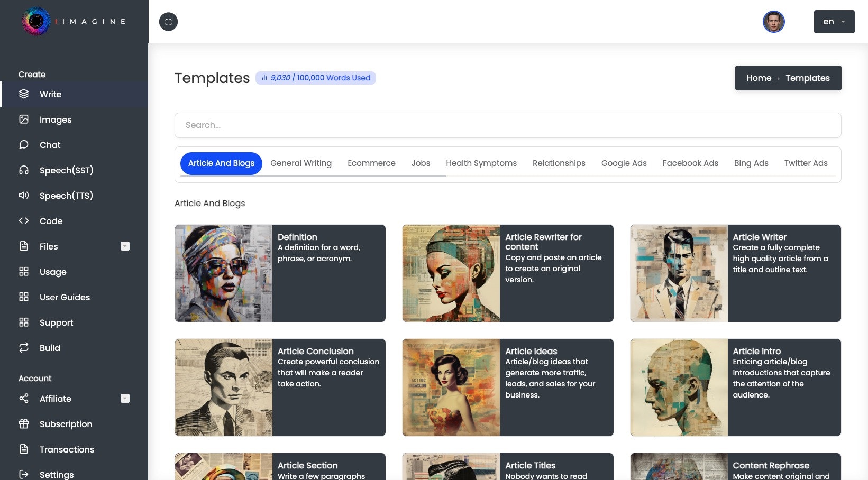Click the Support grid icon in the sidebar
Screen dimensions: 868x480
click(24, 322)
